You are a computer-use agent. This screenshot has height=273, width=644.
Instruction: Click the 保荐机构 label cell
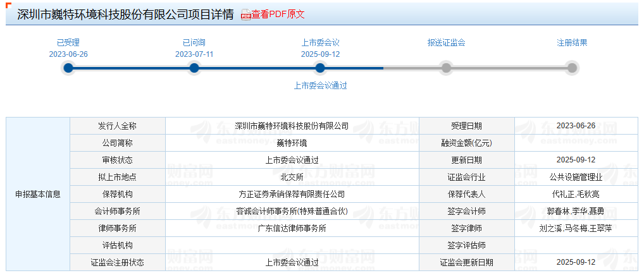pyautogui.click(x=118, y=194)
